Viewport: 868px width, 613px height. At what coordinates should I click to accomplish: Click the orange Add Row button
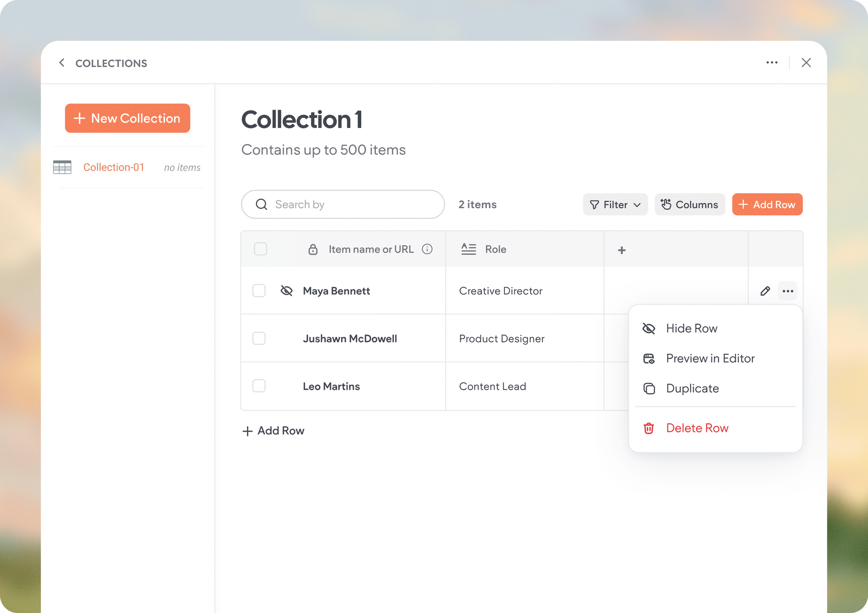(767, 204)
